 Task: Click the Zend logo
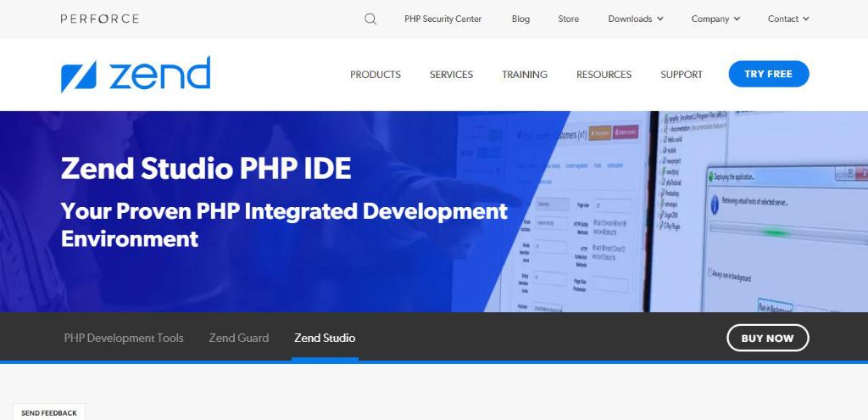click(136, 75)
